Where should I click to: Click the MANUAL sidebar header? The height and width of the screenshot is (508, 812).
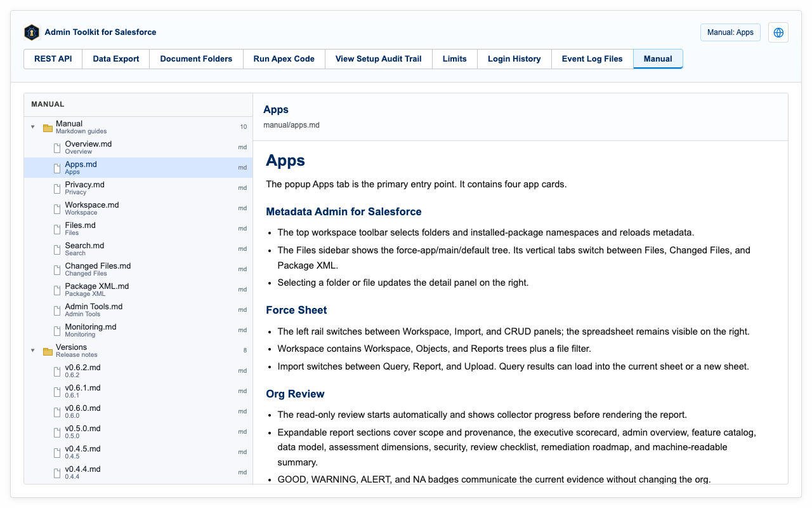pyautogui.click(x=48, y=104)
